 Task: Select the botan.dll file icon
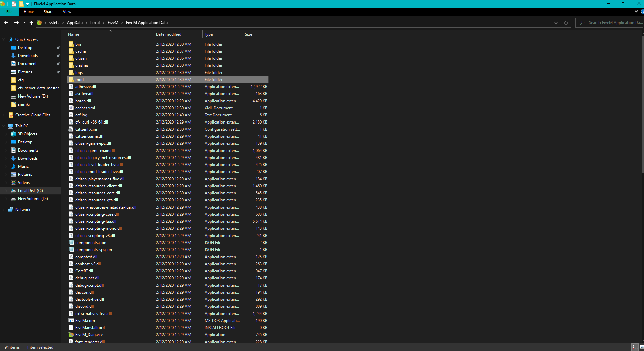tap(71, 101)
